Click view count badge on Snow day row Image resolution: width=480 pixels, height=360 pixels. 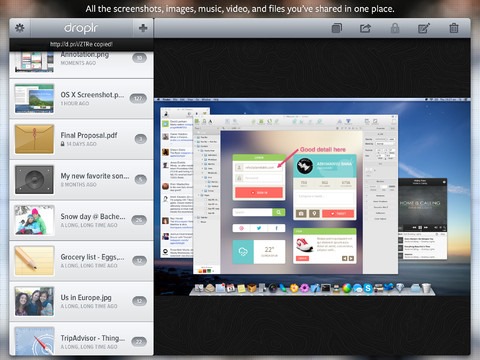[x=139, y=220]
